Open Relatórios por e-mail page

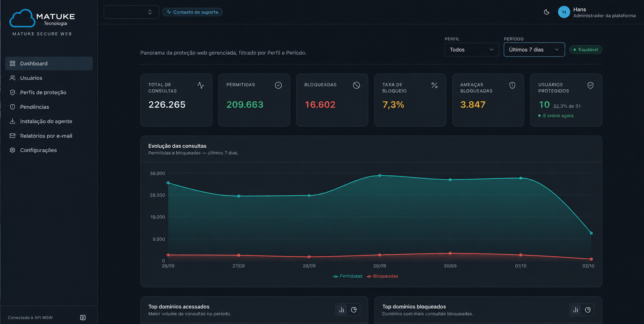pos(49,136)
